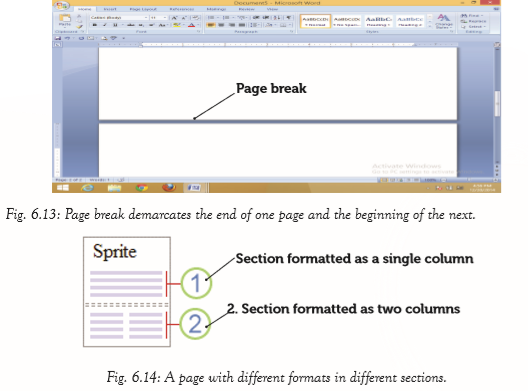Viewport: 528px width, 391px height.
Task: Toggle Underline formatting
Action: pos(115,25)
